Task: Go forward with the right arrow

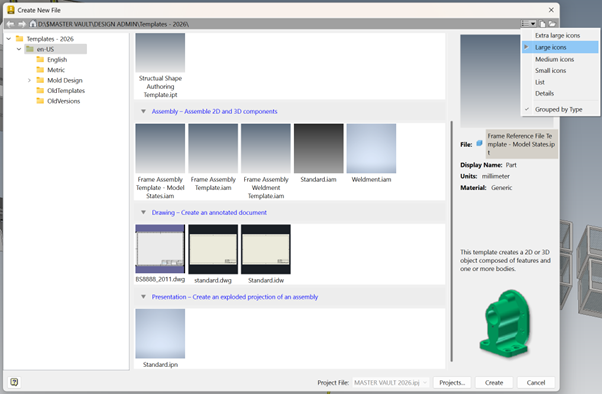Action: point(22,24)
